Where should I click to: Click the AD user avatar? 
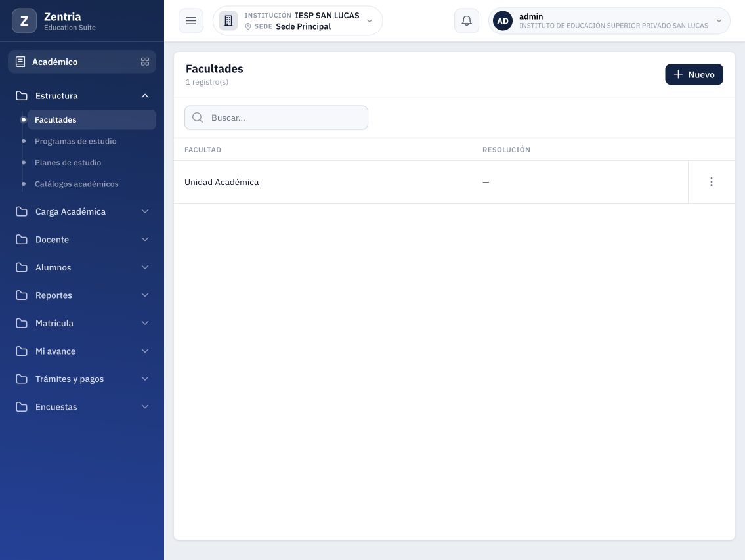(x=503, y=21)
